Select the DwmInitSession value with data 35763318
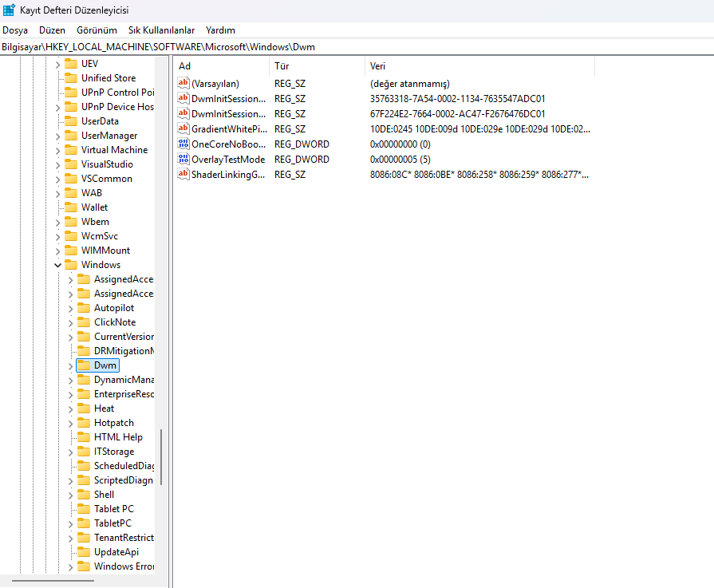The height and width of the screenshot is (588, 714). tap(228, 99)
